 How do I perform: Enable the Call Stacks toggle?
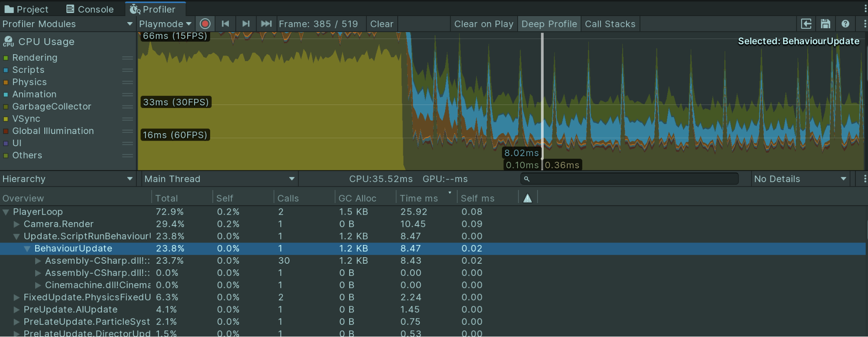[x=610, y=24]
